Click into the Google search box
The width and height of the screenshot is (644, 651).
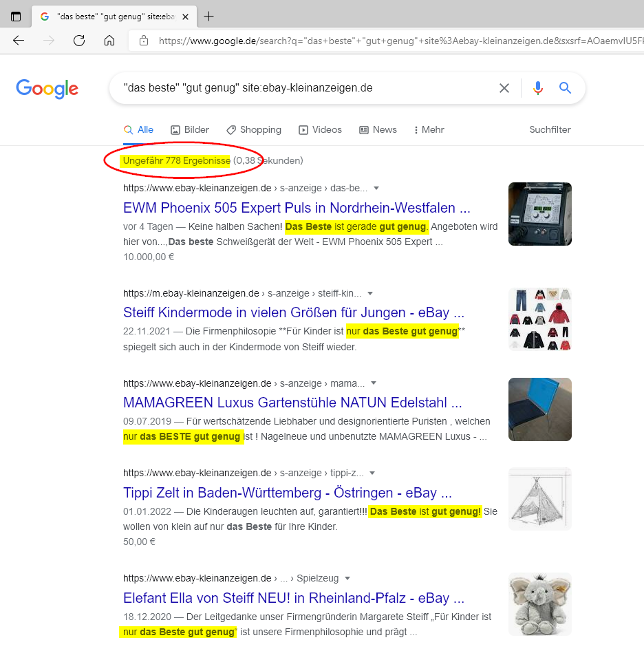pyautogui.click(x=308, y=88)
